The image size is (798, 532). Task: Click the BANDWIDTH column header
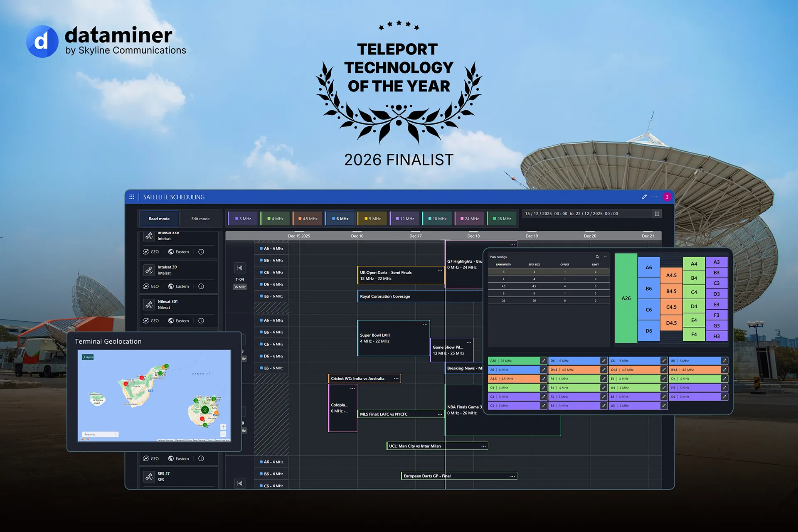[503, 264]
